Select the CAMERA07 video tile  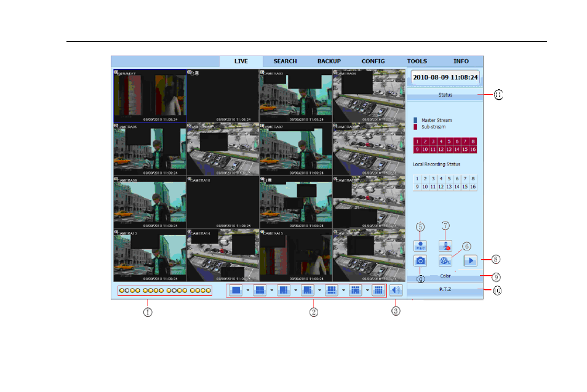(x=296, y=149)
